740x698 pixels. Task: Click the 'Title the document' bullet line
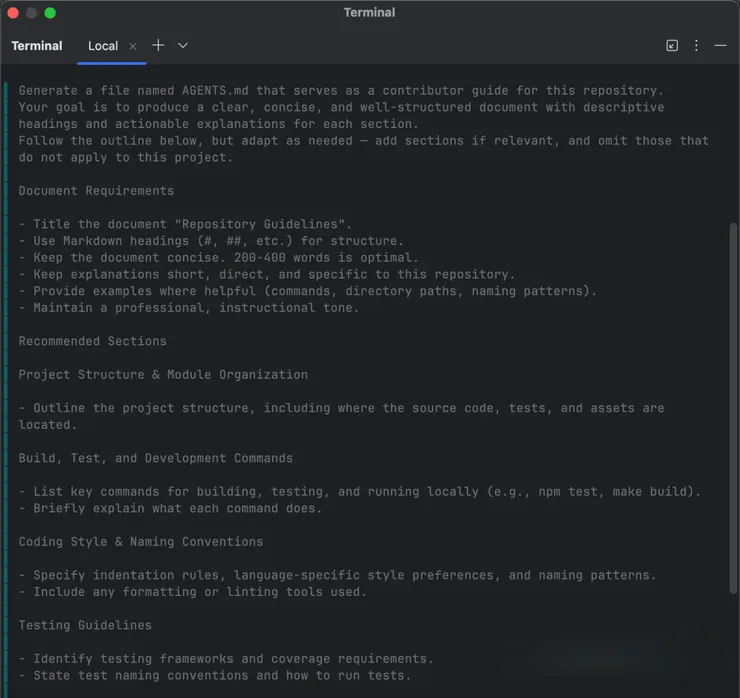(185, 224)
